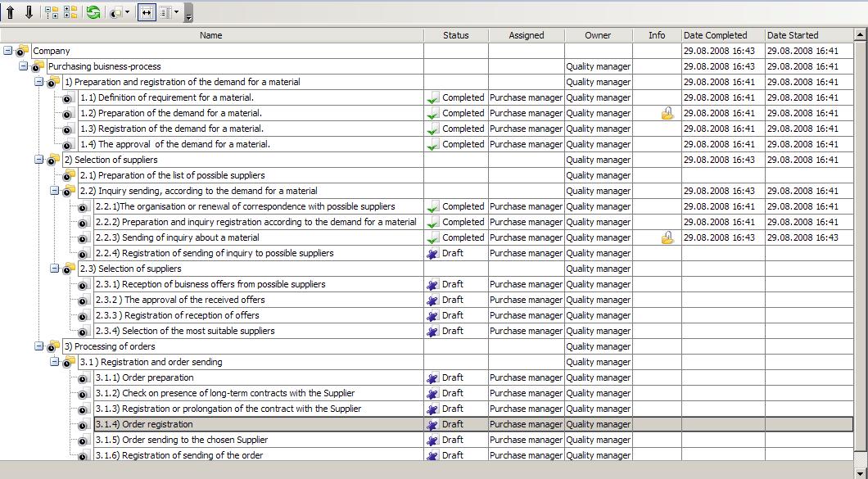Select '3.1.2) Check on presence of long-term contracts'

225,392
